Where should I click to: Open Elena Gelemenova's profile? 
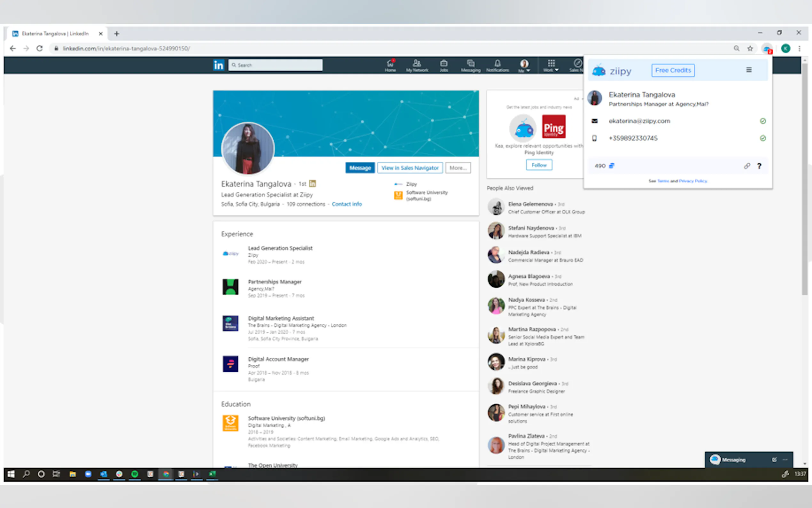click(x=530, y=204)
